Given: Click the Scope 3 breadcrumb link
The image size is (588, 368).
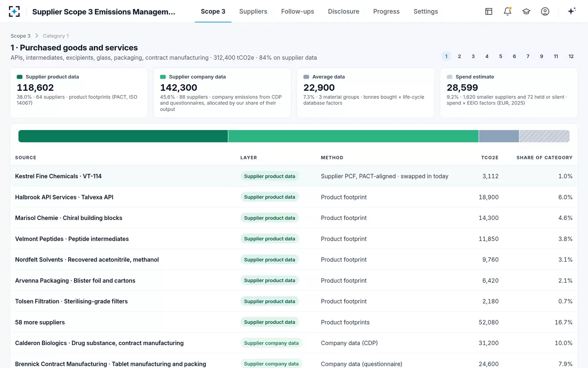Looking at the screenshot, I should [20, 36].
